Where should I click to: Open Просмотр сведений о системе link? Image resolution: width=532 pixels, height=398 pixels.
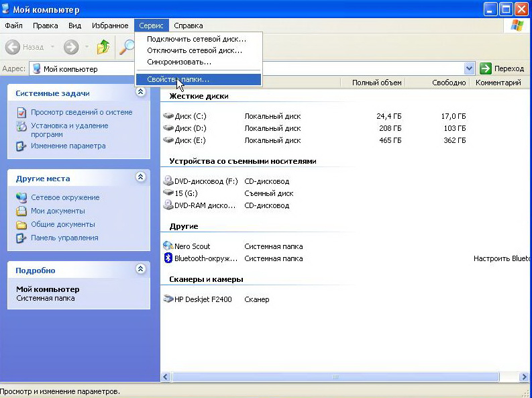tap(81, 112)
